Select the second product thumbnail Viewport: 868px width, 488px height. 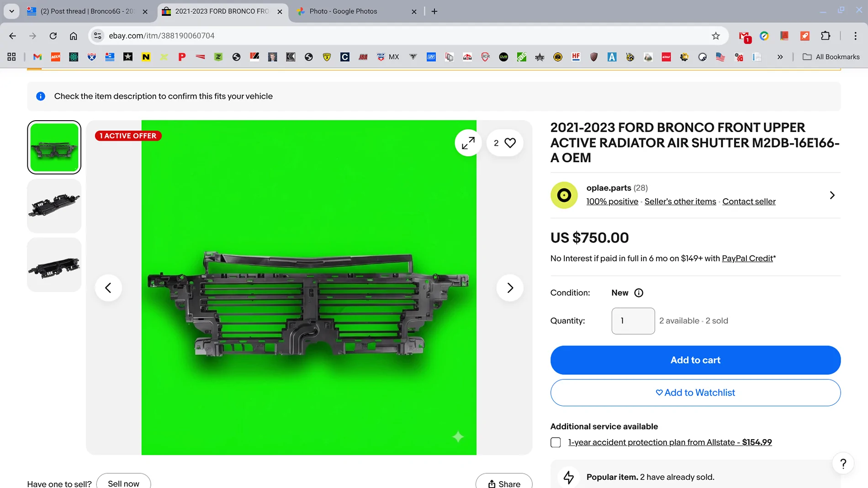pyautogui.click(x=54, y=206)
